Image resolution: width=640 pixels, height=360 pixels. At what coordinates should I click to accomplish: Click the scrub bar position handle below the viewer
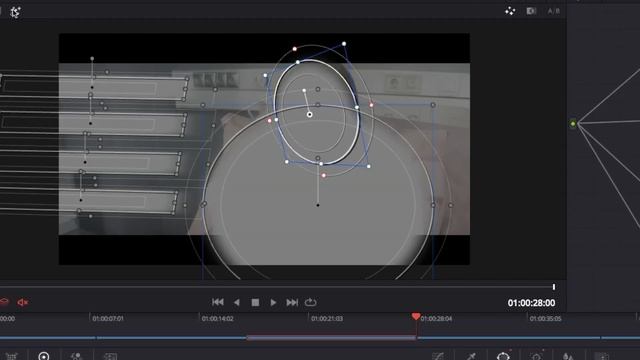click(x=554, y=287)
